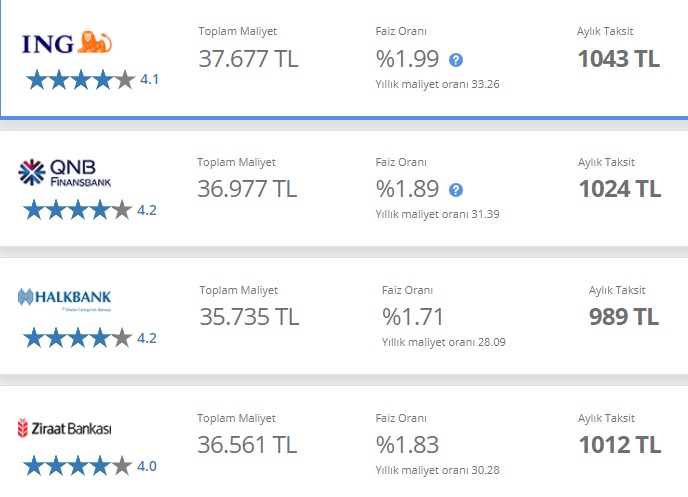The height and width of the screenshot is (497, 688).
Task: Click ING total cost 37.677 TL
Action: click(248, 59)
